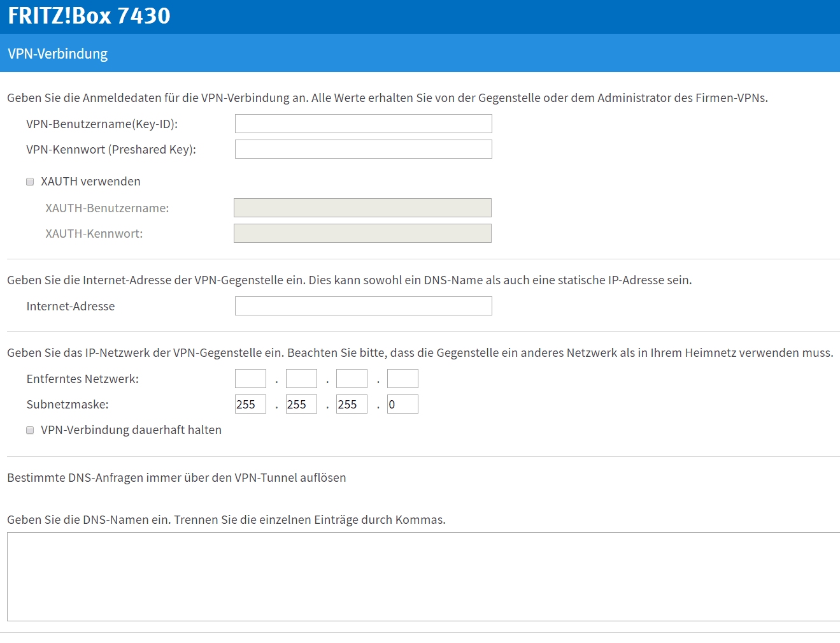
Task: Click the Subnetzmaske label
Action: coord(68,405)
